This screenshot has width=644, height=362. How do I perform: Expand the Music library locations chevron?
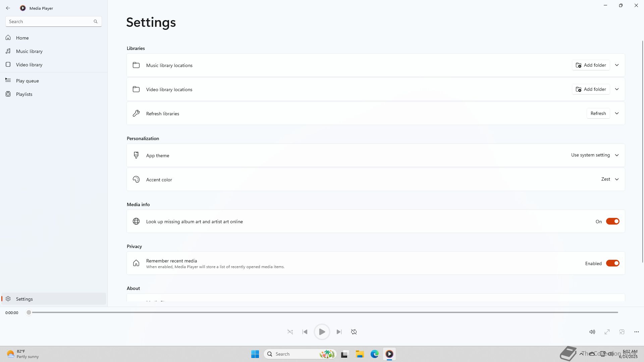click(x=617, y=65)
